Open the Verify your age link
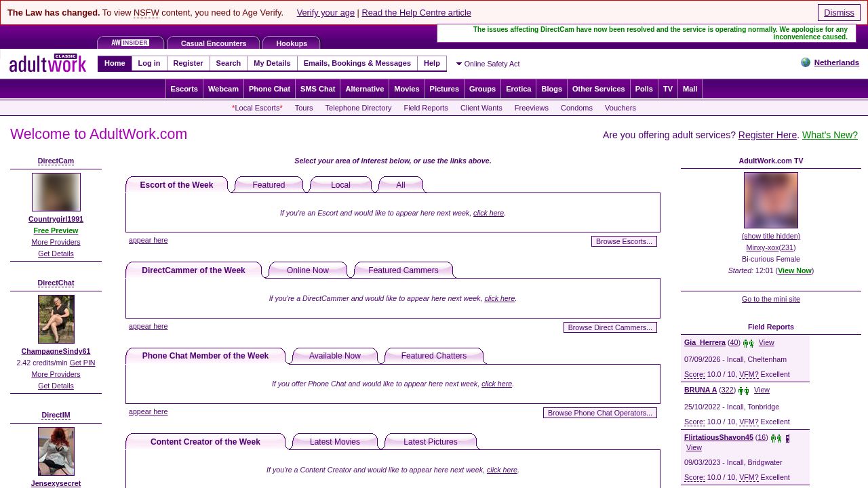 pos(325,13)
